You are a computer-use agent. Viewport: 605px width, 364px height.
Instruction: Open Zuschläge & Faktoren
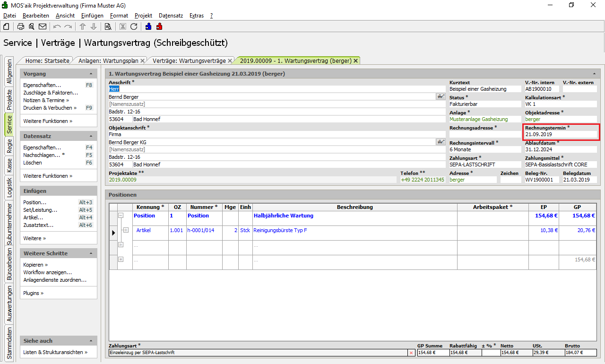[51, 93]
